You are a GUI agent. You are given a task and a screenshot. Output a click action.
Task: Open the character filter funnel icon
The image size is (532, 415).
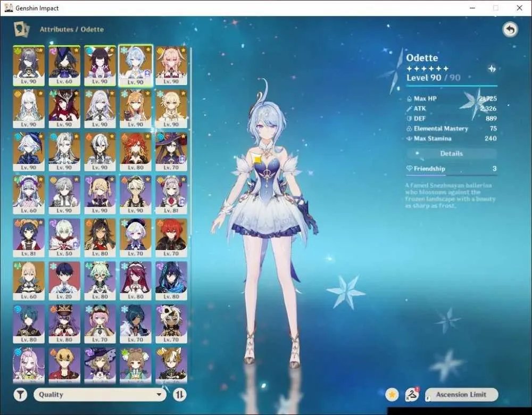coord(20,395)
